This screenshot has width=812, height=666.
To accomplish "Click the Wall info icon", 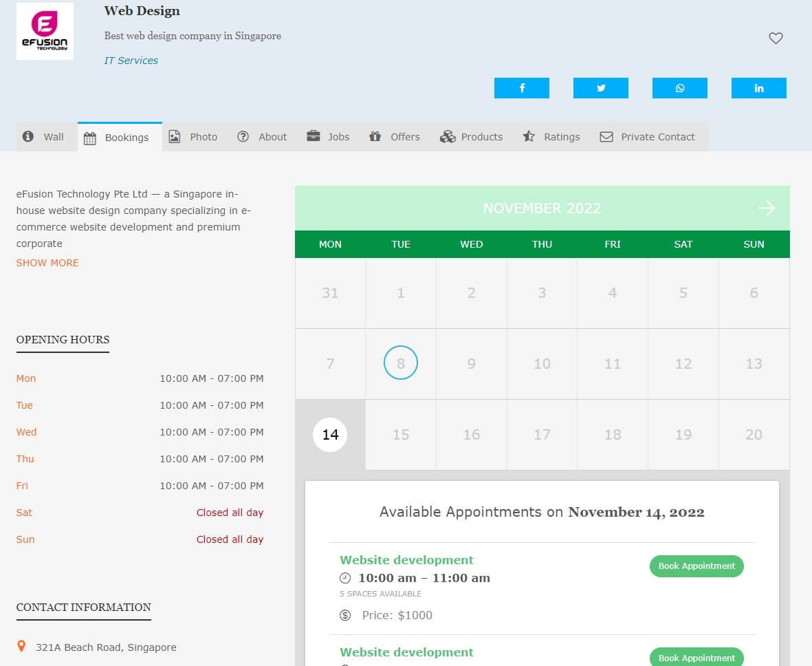I will point(28,136).
